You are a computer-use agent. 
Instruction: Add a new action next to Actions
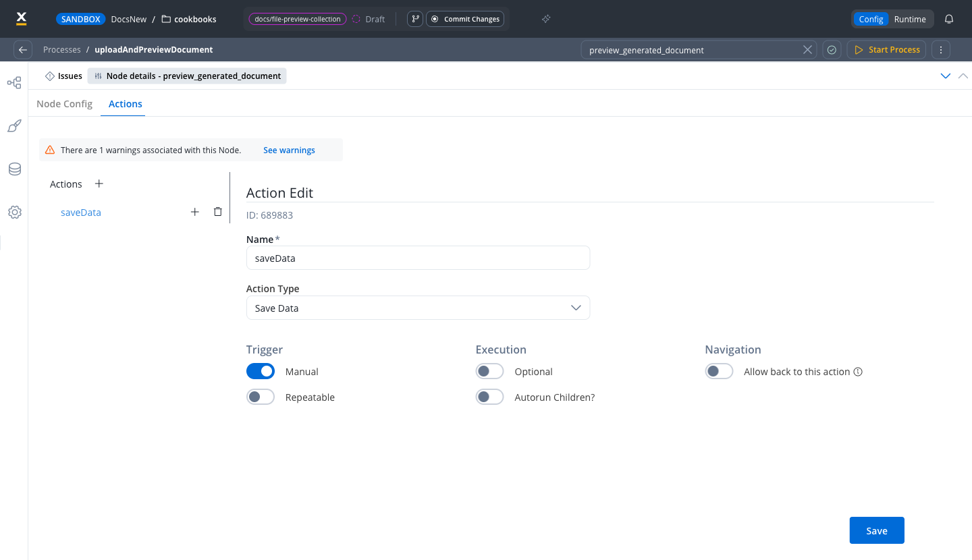point(99,184)
